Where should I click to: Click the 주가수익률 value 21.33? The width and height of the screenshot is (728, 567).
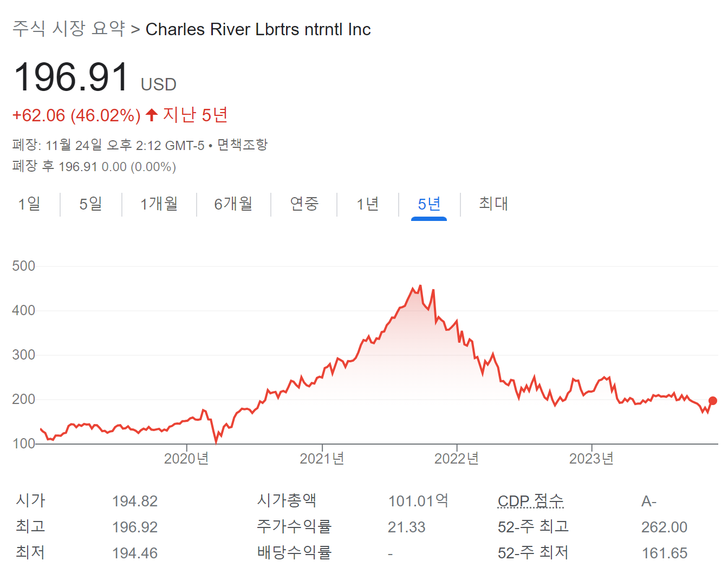coord(407,527)
